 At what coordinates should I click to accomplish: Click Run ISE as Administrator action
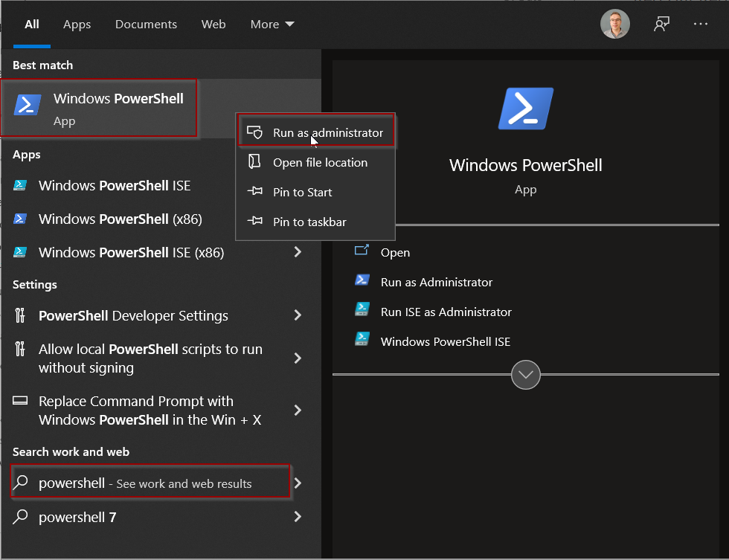click(x=446, y=312)
